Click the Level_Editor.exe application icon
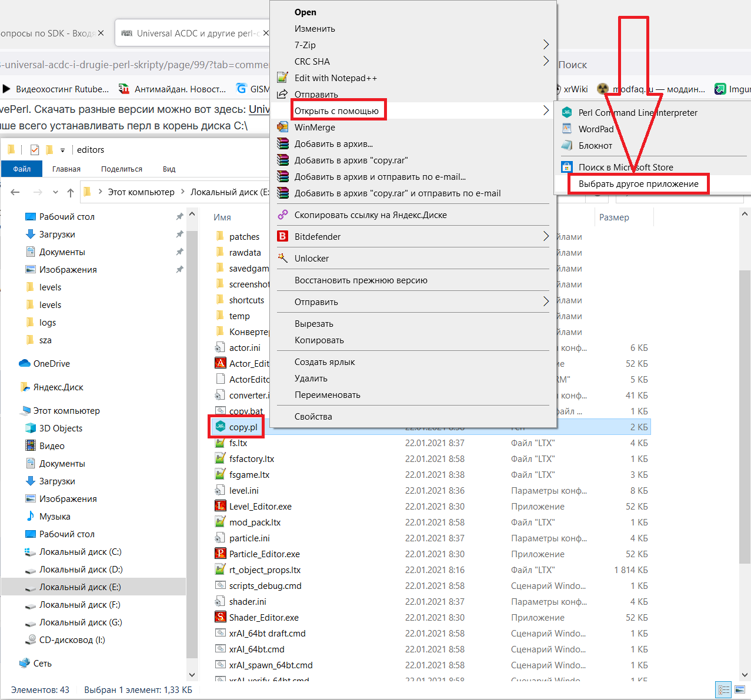 point(221,506)
